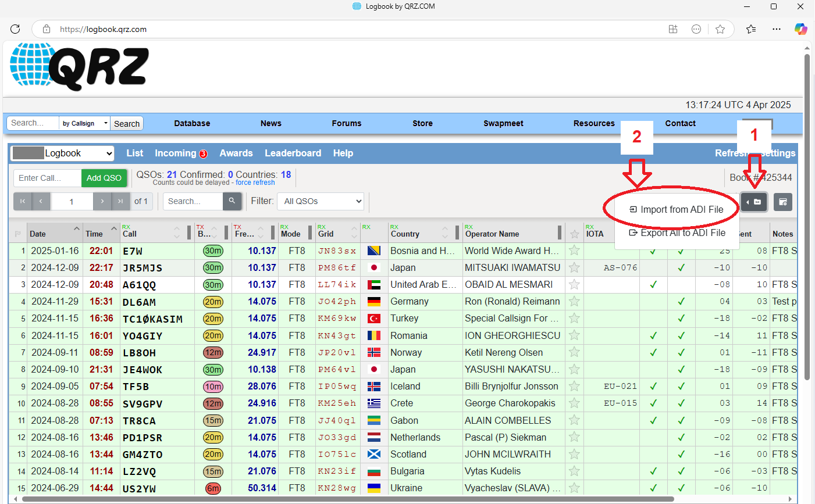815x504 pixels.
Task: Jump to the last page arrow
Action: [x=120, y=201]
